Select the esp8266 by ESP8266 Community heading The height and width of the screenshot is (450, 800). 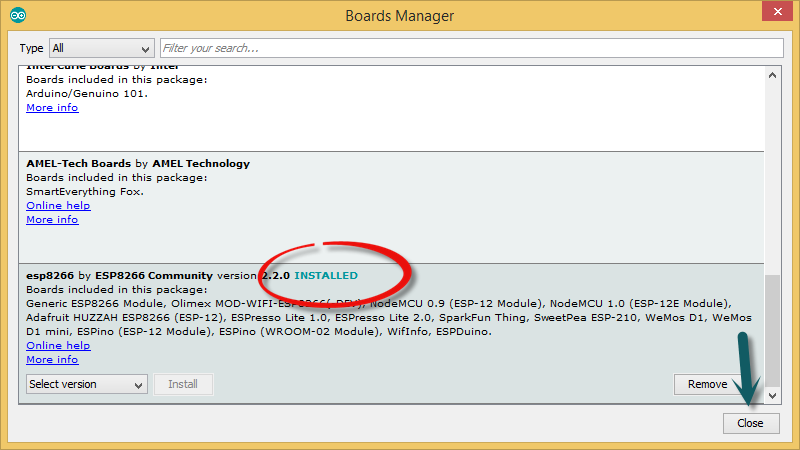point(119,276)
